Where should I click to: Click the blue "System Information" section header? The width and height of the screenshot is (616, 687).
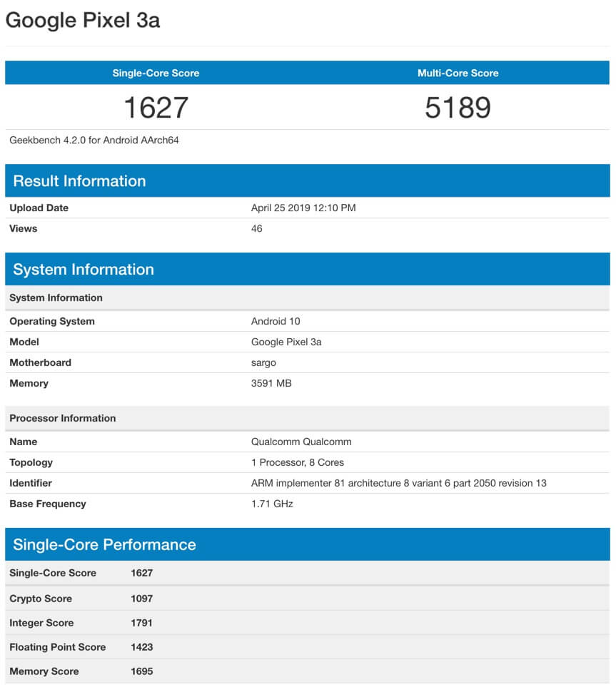point(308,269)
